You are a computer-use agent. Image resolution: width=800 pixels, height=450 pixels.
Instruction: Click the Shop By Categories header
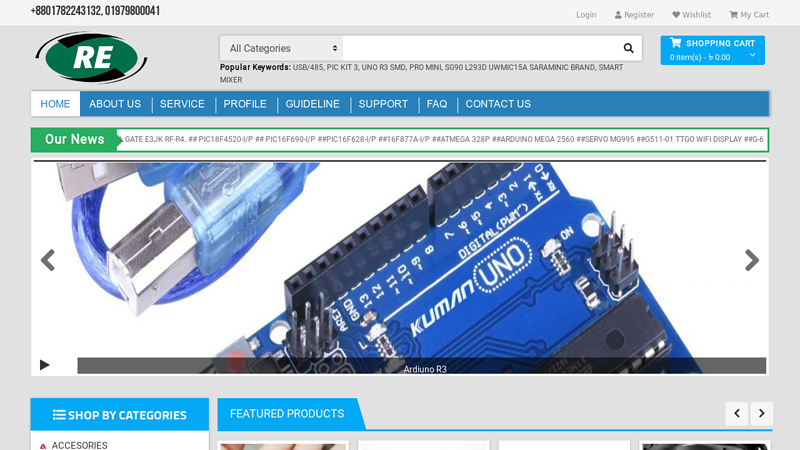pyautogui.click(x=120, y=415)
